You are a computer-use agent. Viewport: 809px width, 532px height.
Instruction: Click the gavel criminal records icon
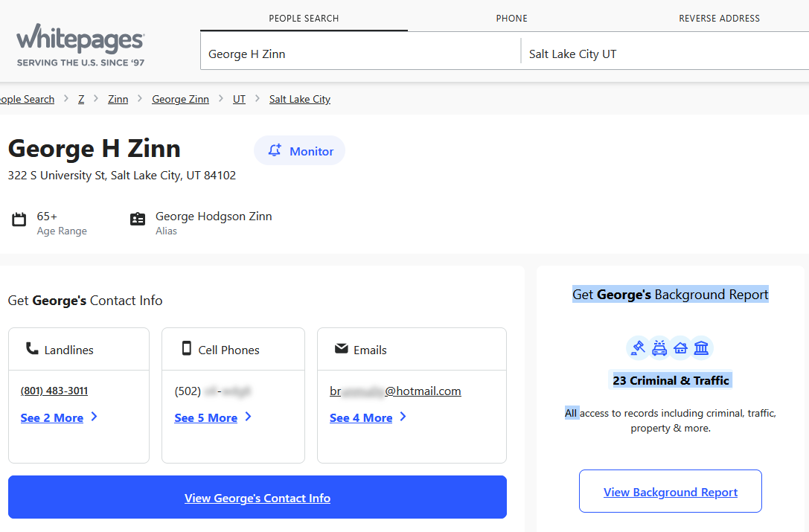coord(639,347)
